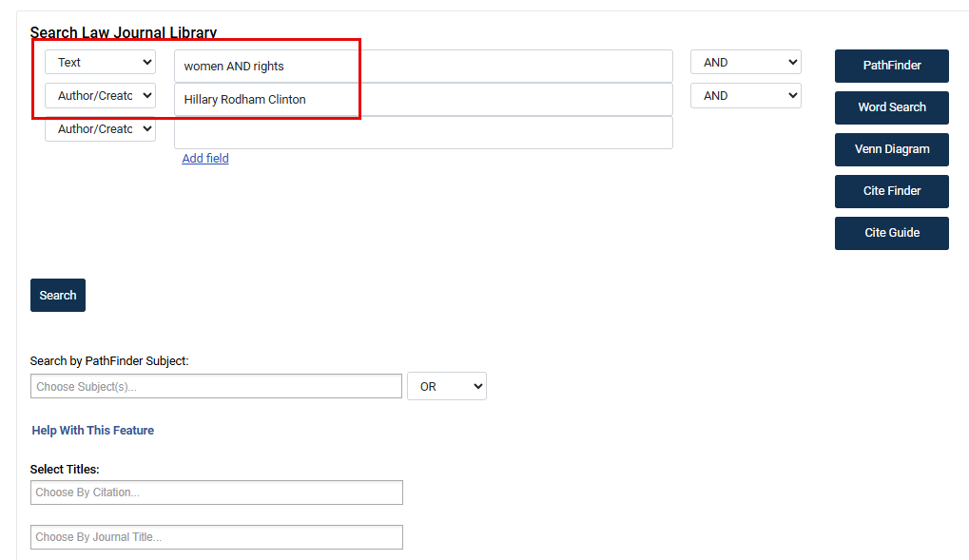Open the Text field type dropdown
Screen dimensions: 969x560
(x=100, y=63)
